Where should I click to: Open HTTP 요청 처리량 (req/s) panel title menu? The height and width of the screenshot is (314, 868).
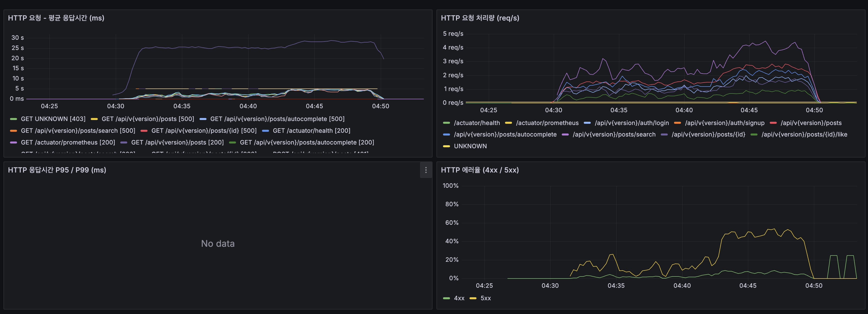[x=480, y=18]
